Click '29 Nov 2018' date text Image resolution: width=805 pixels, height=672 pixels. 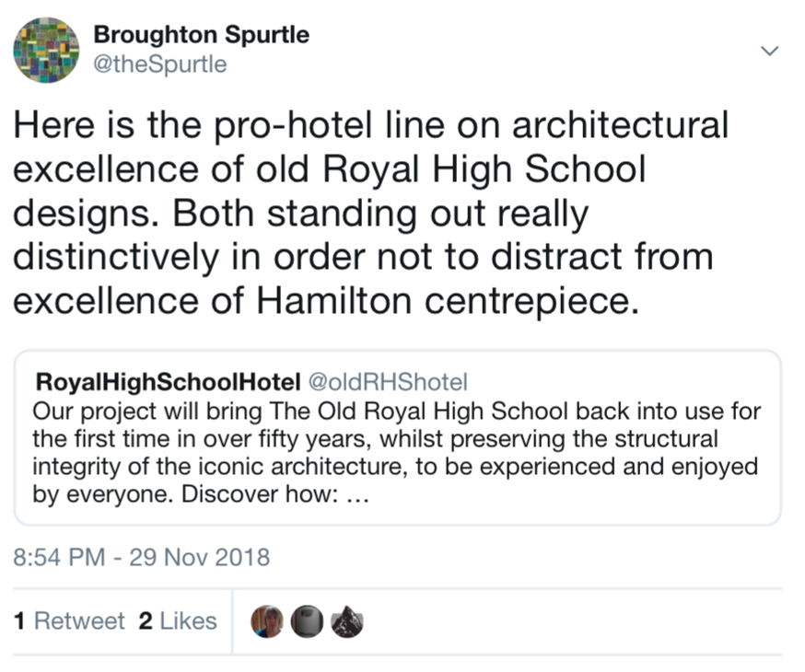(x=200, y=558)
